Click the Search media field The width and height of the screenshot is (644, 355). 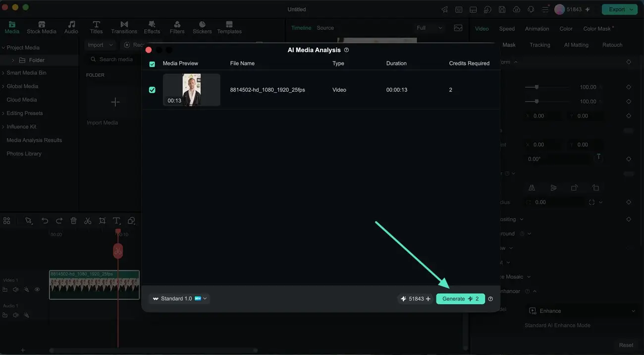point(114,59)
